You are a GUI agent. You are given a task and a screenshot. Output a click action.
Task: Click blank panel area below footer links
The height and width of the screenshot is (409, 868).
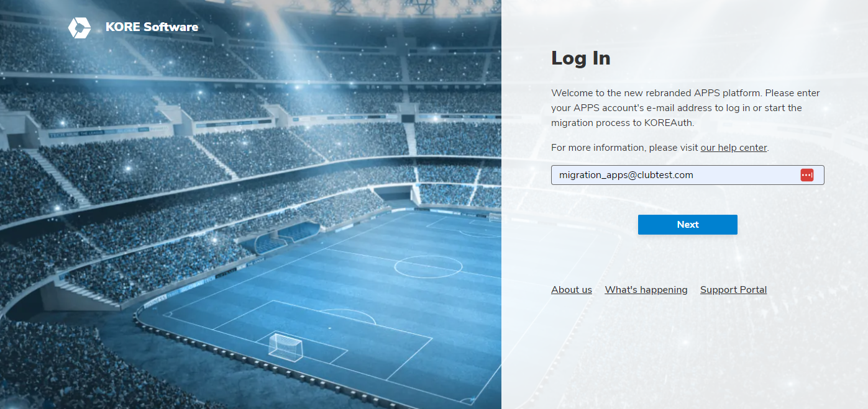(x=683, y=354)
